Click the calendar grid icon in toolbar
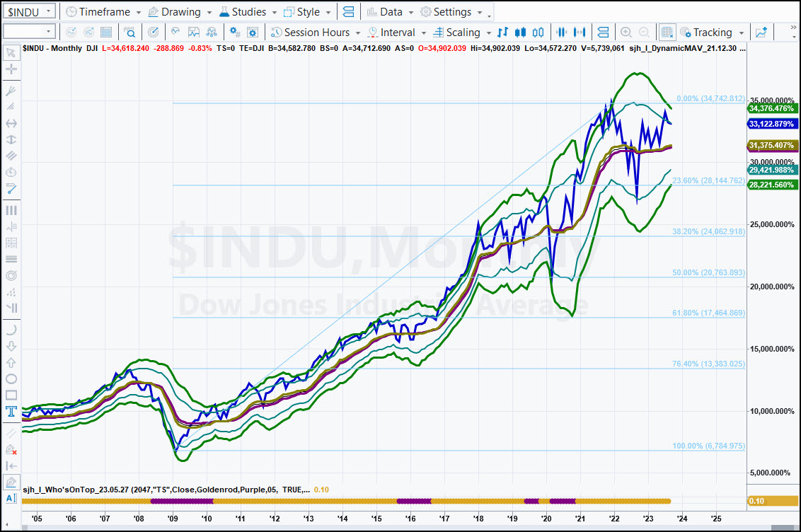Screen dimensions: 801x532 click(106, 32)
